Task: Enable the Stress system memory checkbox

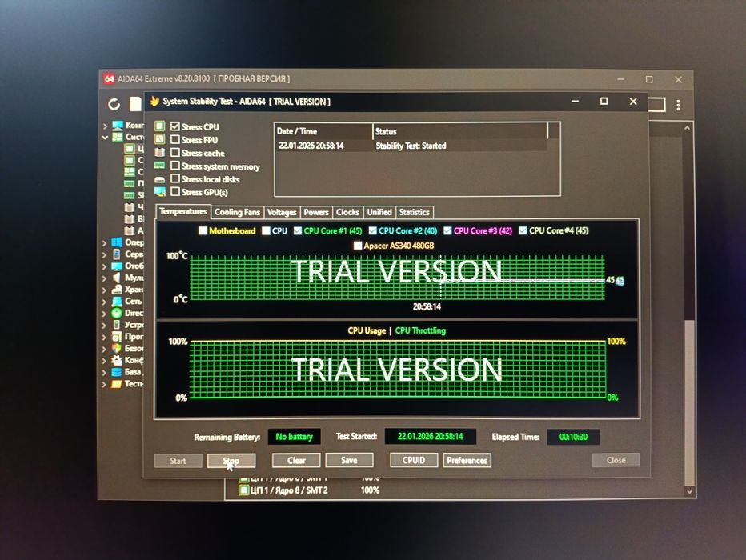Action: (175, 166)
